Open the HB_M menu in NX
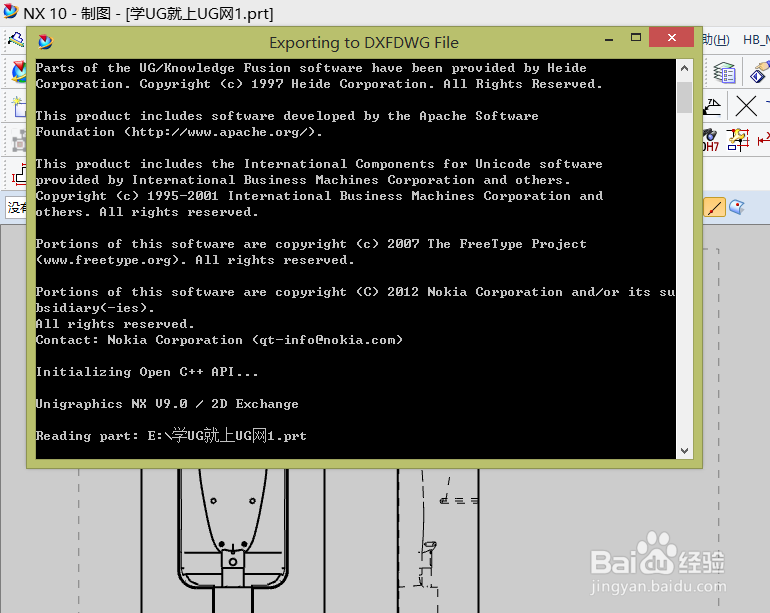770x613 pixels. click(x=756, y=40)
